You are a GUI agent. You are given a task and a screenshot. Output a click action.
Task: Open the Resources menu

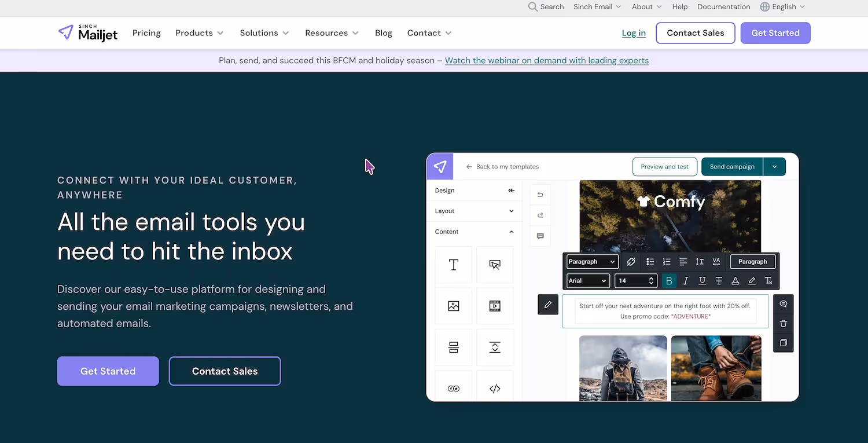click(x=332, y=33)
